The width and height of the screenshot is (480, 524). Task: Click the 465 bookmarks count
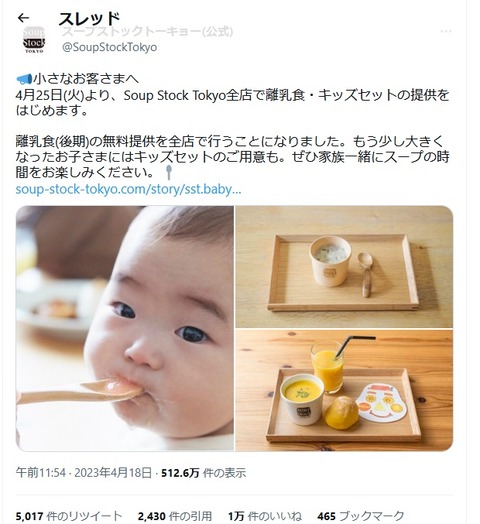tap(361, 516)
